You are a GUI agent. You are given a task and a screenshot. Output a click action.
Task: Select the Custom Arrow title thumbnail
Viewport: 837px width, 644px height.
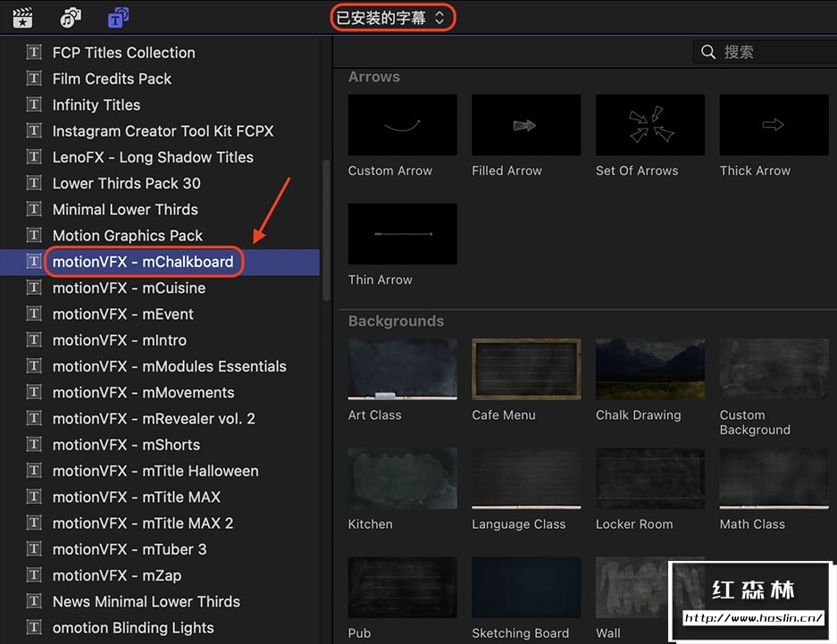pos(403,125)
